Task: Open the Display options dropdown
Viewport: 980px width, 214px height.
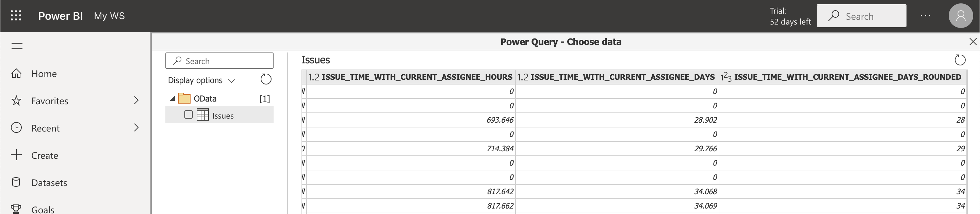Action: coord(201,80)
